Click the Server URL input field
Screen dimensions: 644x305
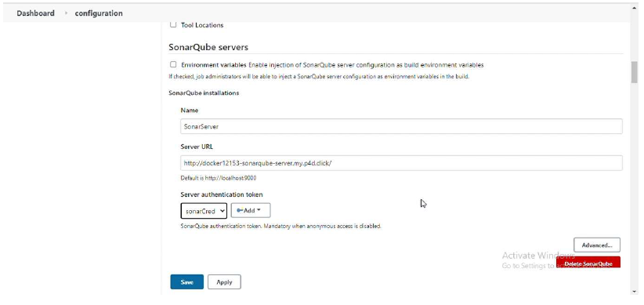point(401,163)
